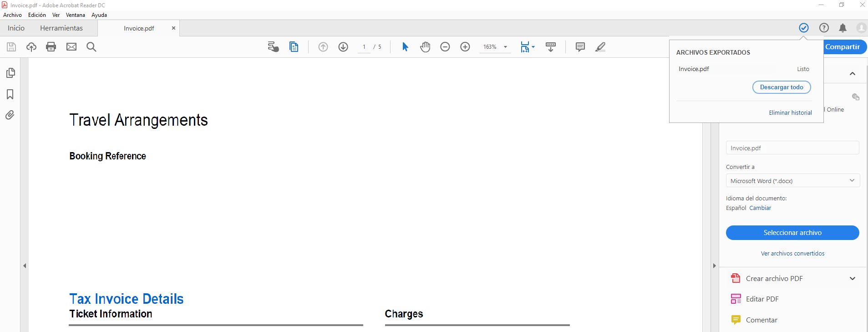Zoom out with minus icon
The height and width of the screenshot is (332, 868).
445,47
